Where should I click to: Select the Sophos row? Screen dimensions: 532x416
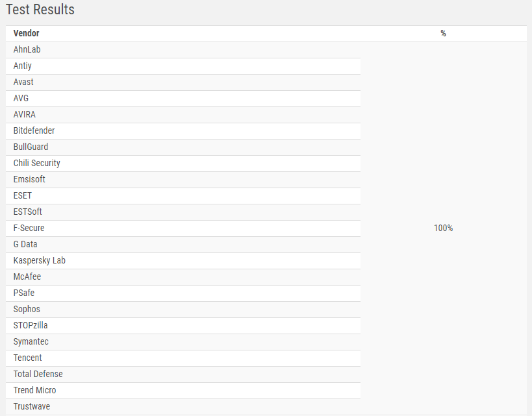coord(183,310)
